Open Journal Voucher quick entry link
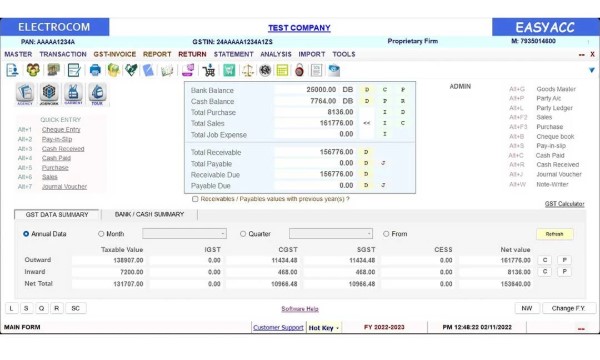This screenshot has width=600, height=360. [x=64, y=187]
